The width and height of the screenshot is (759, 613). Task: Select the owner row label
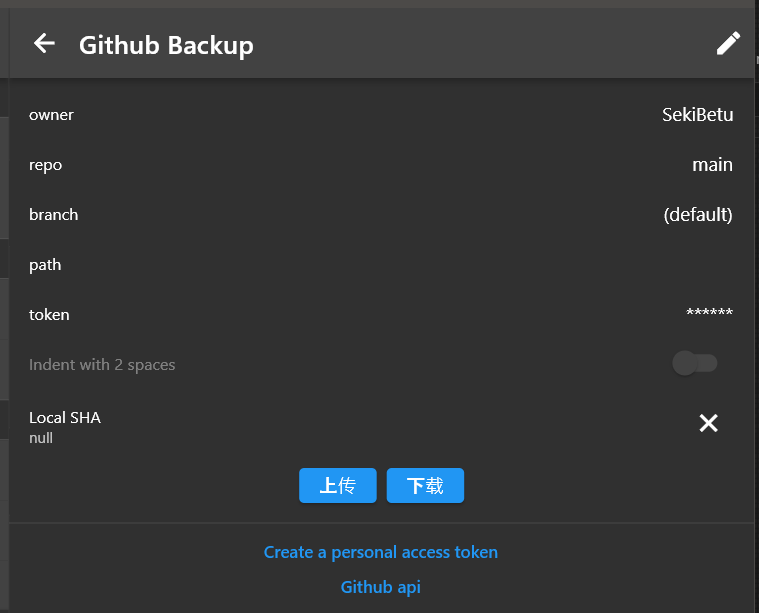[51, 115]
